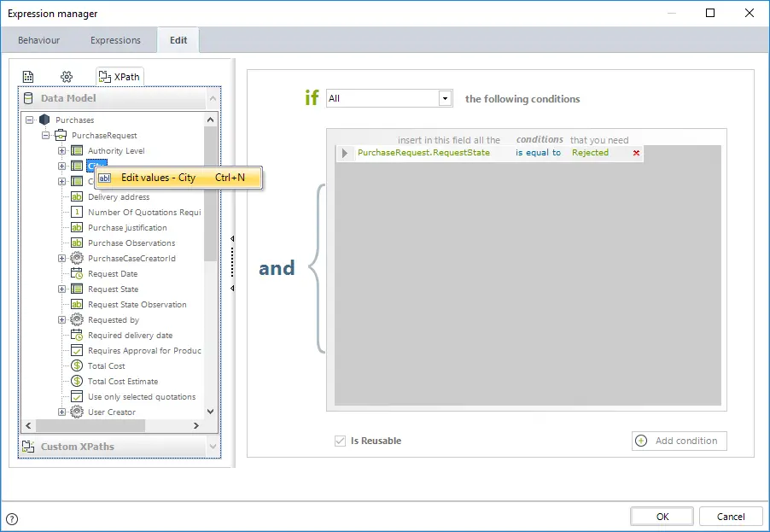Click the Total Cost currency icon
770x532 pixels.
[x=77, y=366]
